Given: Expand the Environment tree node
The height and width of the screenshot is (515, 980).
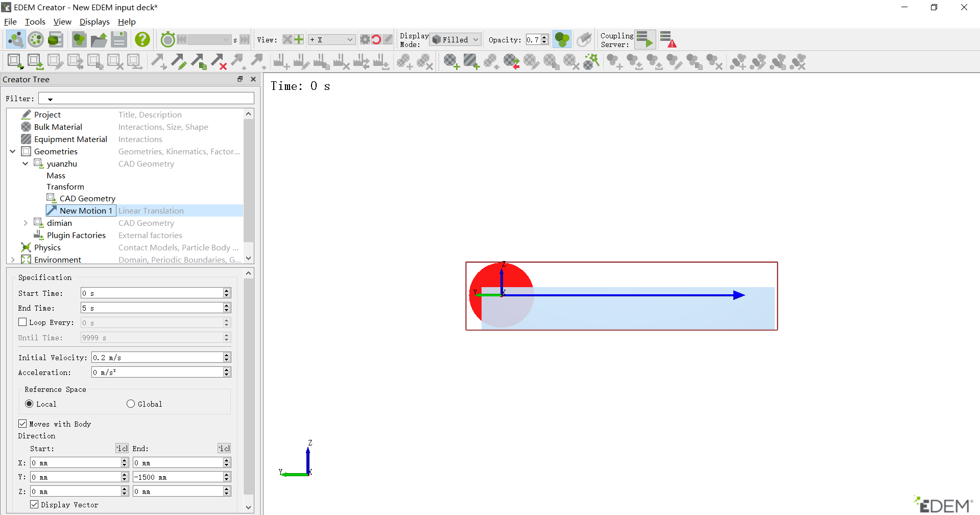Looking at the screenshot, I should [13, 260].
